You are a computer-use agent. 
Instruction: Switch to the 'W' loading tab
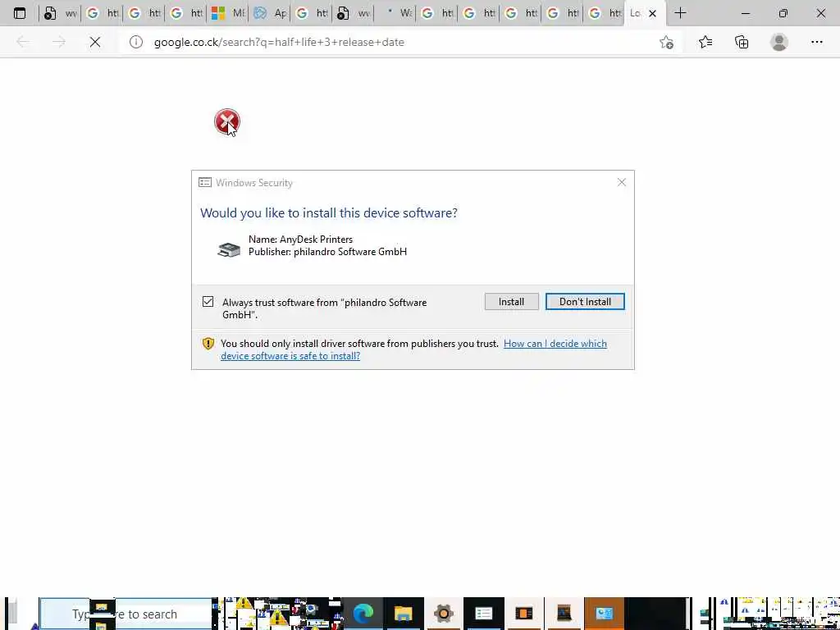[x=395, y=13]
